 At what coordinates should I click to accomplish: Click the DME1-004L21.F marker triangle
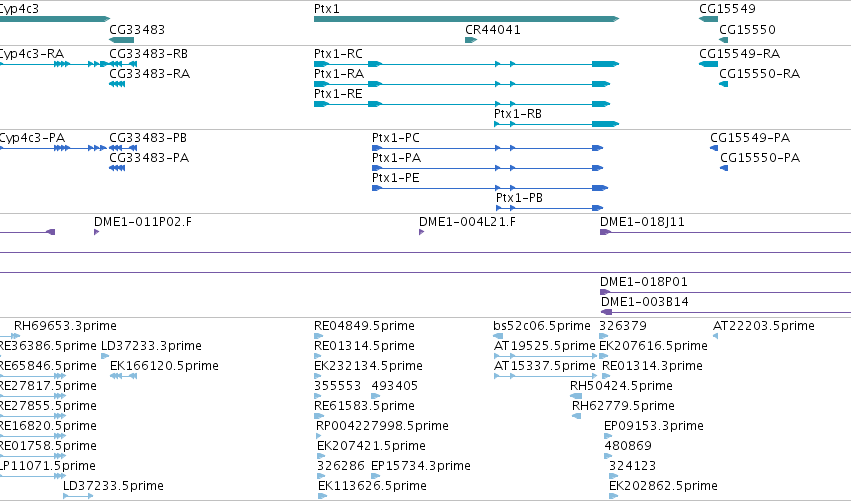tap(422, 232)
